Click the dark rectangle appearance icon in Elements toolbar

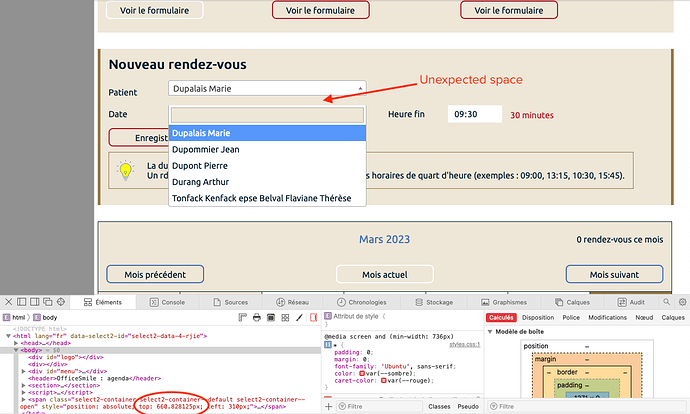pyautogui.click(x=271, y=317)
